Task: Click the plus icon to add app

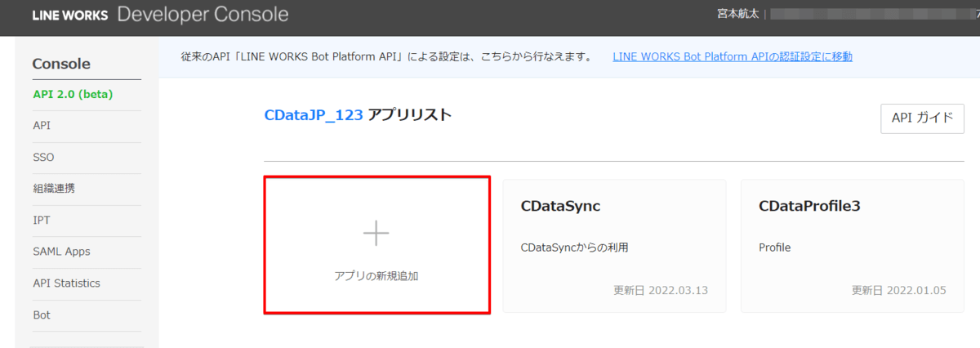Action: [x=376, y=234]
